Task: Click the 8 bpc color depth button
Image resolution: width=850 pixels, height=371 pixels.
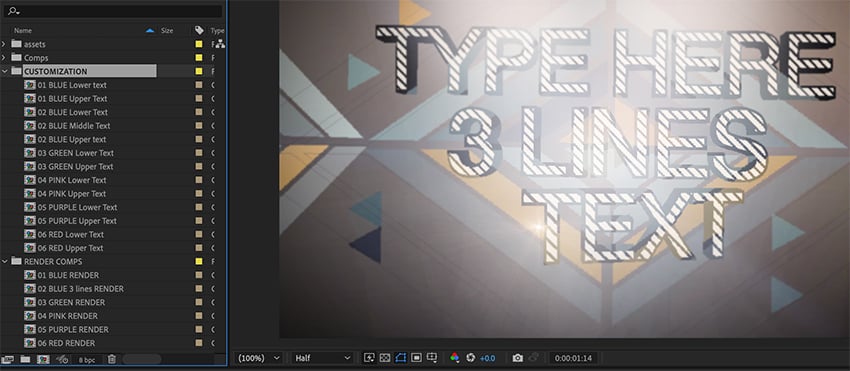Action: pos(87,360)
